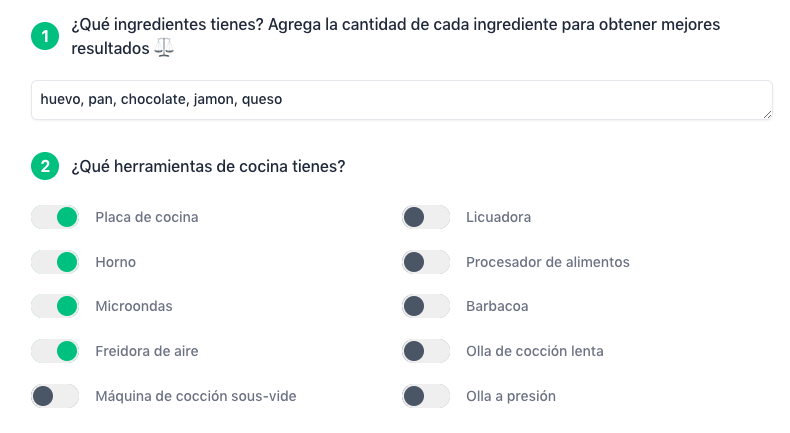
Task: Click the balance scale emoji icon
Action: pos(164,48)
